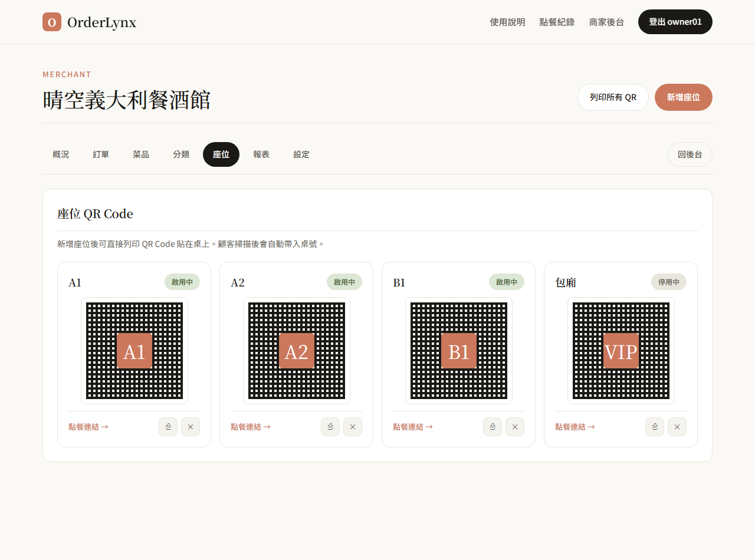Click the 回後台 button

[690, 154]
